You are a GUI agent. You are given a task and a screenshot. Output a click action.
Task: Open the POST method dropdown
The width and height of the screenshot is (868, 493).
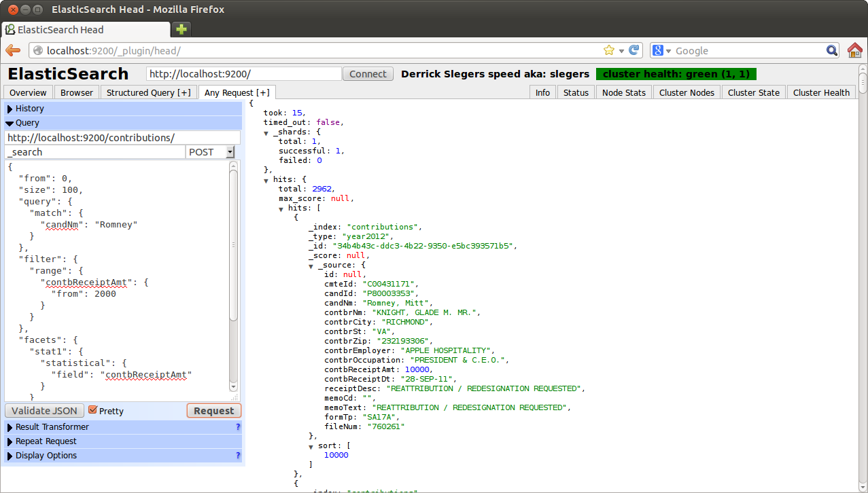[232, 151]
